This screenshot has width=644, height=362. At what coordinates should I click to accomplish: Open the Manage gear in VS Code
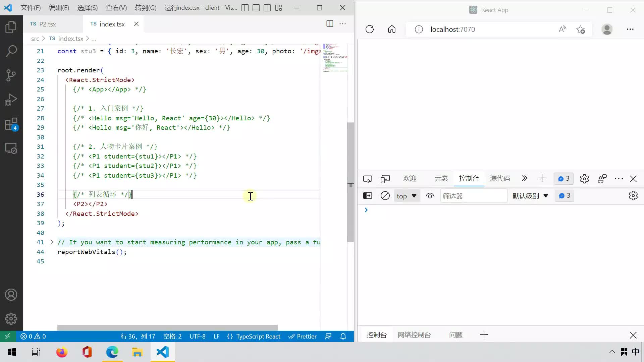tap(11, 318)
